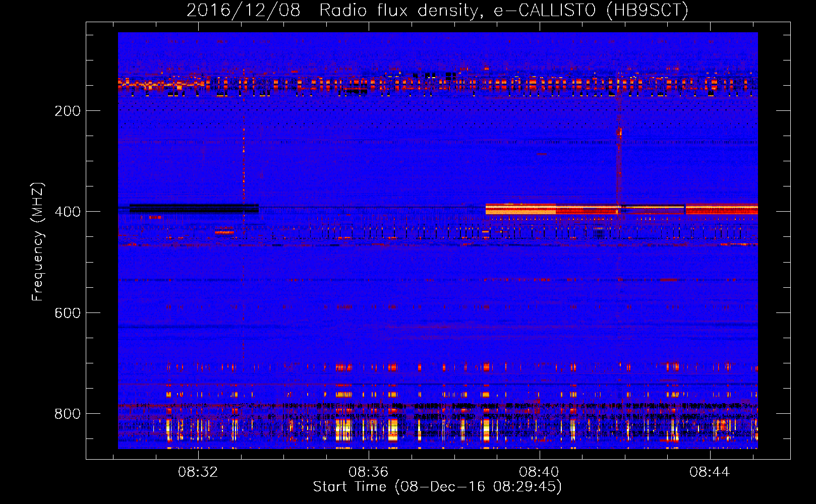The height and width of the screenshot is (504, 816).
Task: Click the '08:44' time tick label
Action: [710, 472]
